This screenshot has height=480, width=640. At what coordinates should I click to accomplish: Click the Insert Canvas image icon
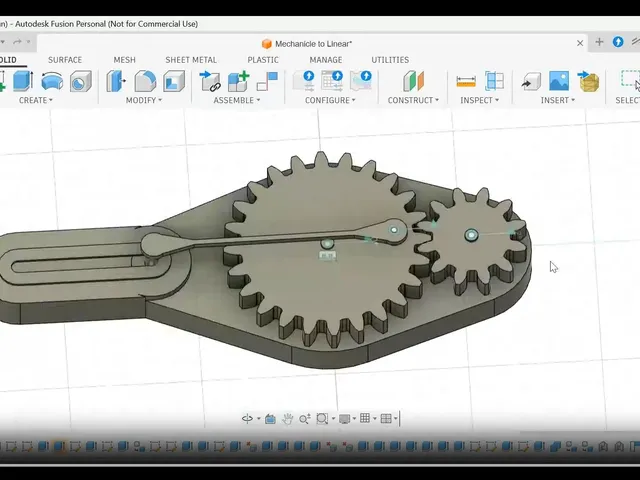pyautogui.click(x=559, y=81)
